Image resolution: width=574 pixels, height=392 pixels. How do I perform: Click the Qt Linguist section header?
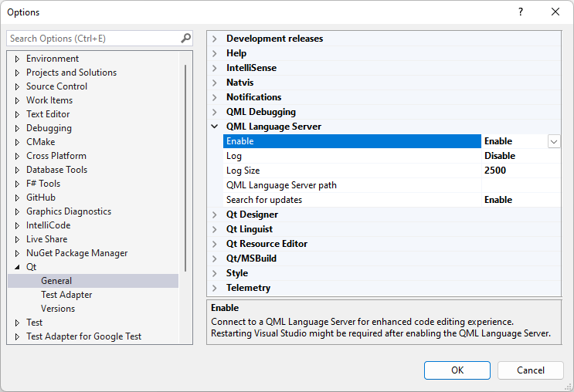250,229
